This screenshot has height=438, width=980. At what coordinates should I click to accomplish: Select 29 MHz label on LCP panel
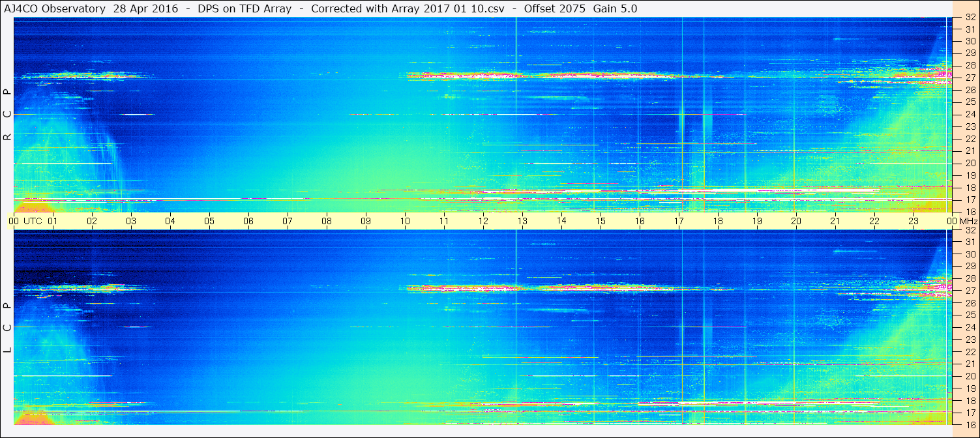(x=970, y=266)
